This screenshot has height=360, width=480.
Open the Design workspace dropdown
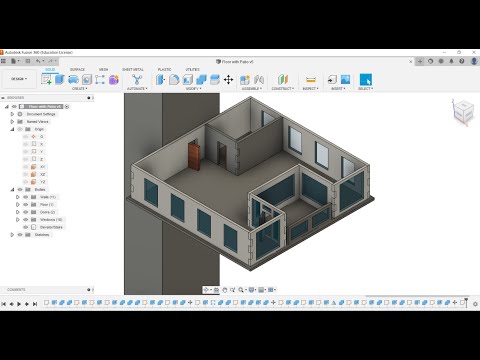point(19,79)
